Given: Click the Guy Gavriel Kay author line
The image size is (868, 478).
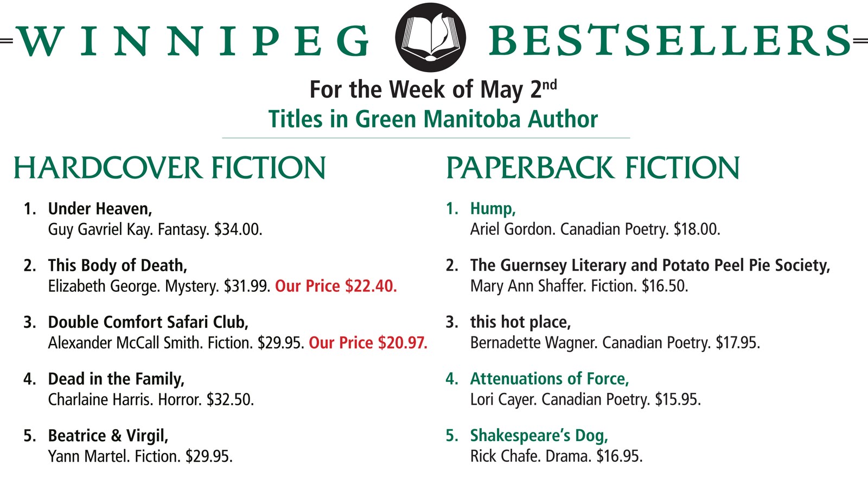Looking at the screenshot, I should click(155, 230).
